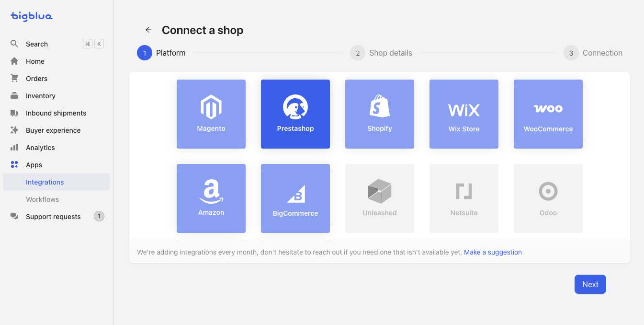Open Orders from the sidebar

56,79
